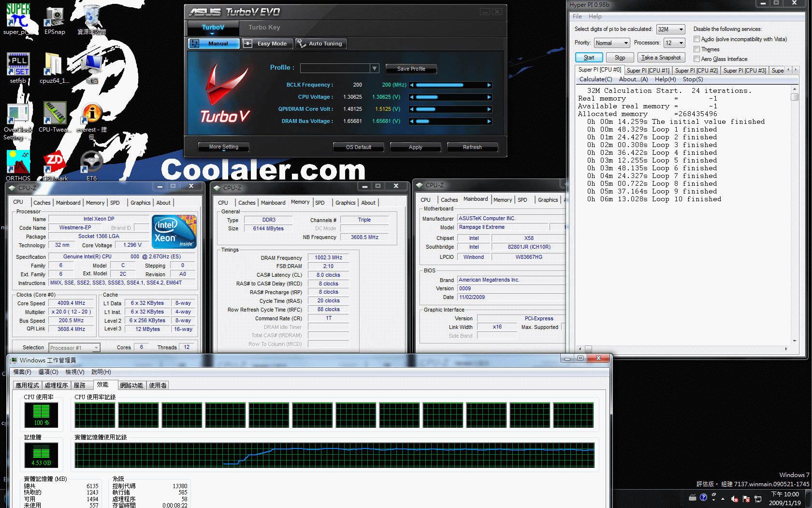Screen dimensions: 812x508
Task: Select the everest desktop shortcut
Action: click(92, 121)
